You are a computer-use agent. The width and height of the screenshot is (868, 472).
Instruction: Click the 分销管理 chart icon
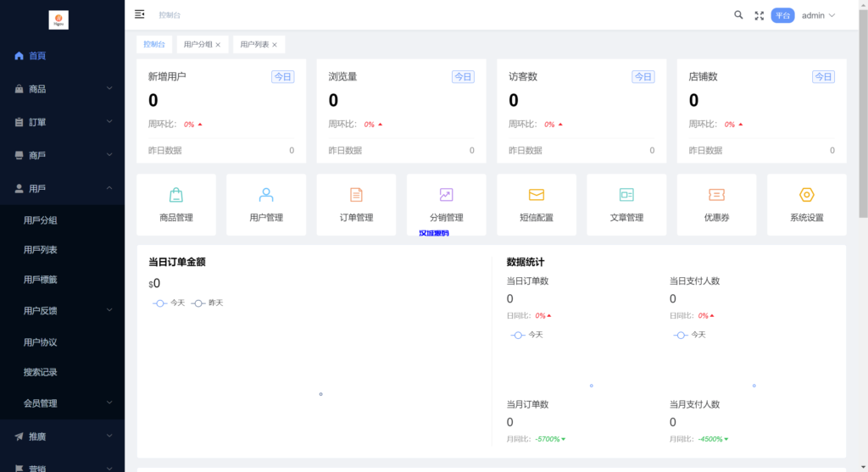pyautogui.click(x=446, y=195)
